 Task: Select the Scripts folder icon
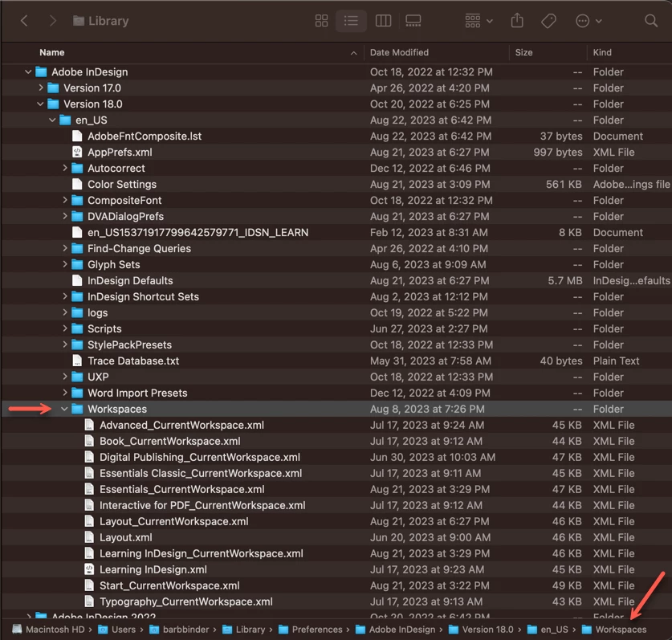point(77,328)
